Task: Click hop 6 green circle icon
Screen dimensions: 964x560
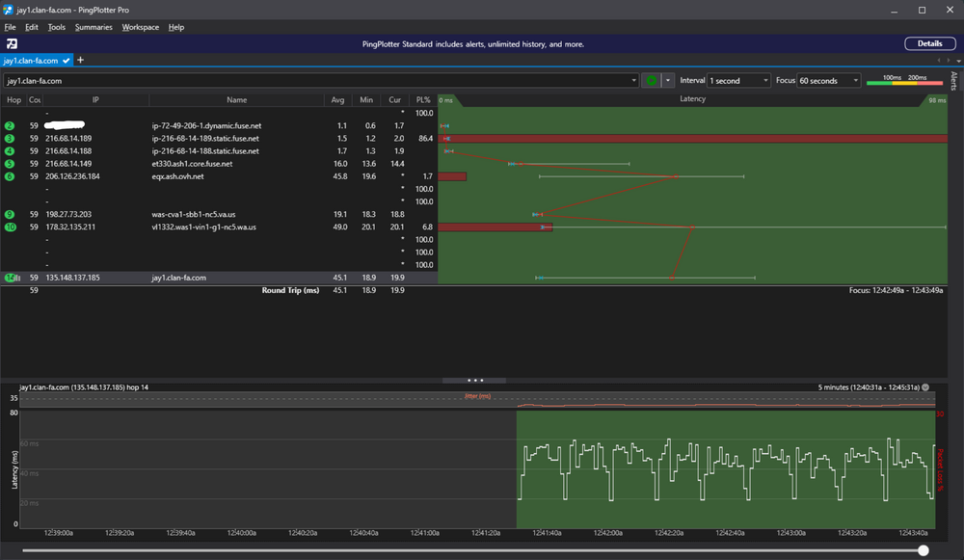Action: pos(10,176)
